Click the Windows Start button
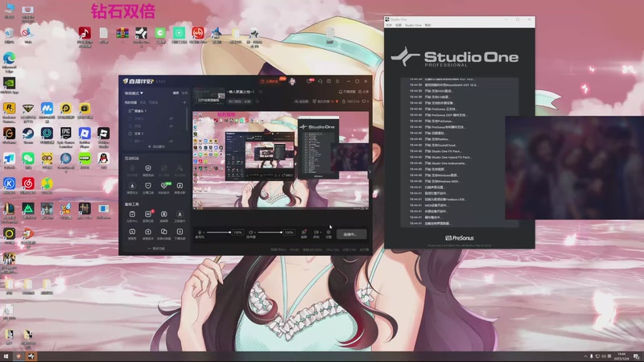Image resolution: width=644 pixels, height=362 pixels. (x=6, y=356)
